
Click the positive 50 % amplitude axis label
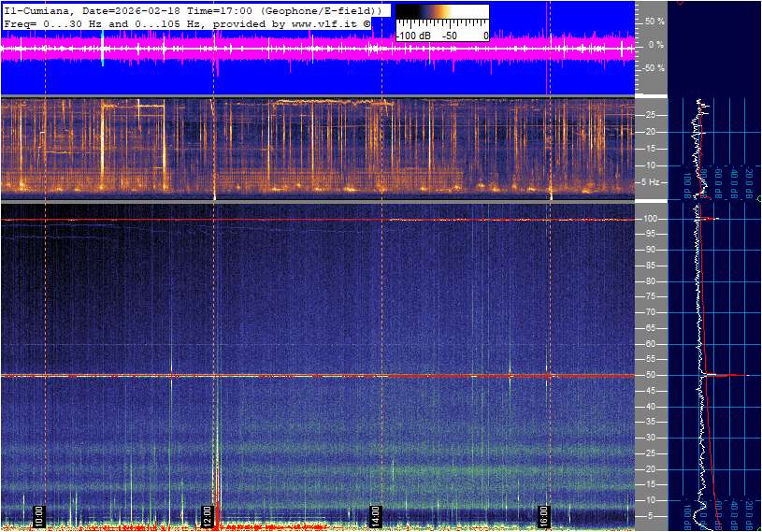tap(654, 21)
